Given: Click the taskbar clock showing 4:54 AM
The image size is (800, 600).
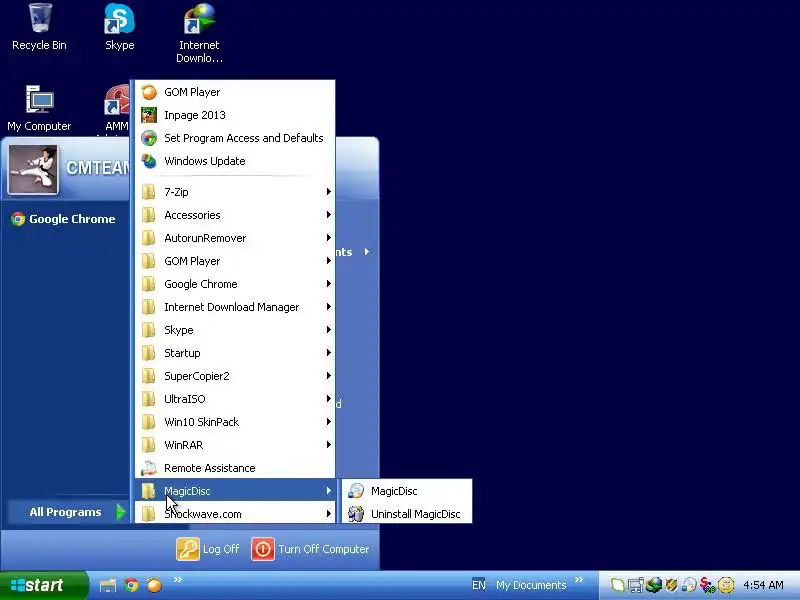Looking at the screenshot, I should pyautogui.click(x=763, y=585).
